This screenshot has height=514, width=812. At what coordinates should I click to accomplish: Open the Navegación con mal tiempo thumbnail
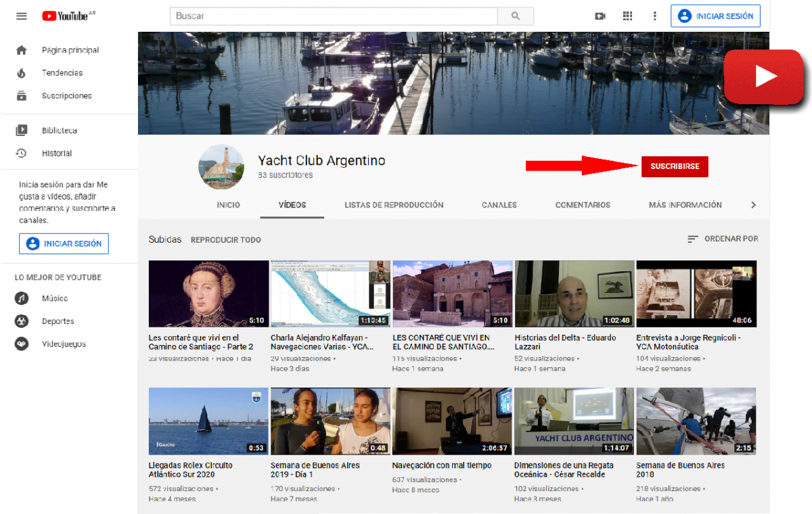(x=452, y=421)
